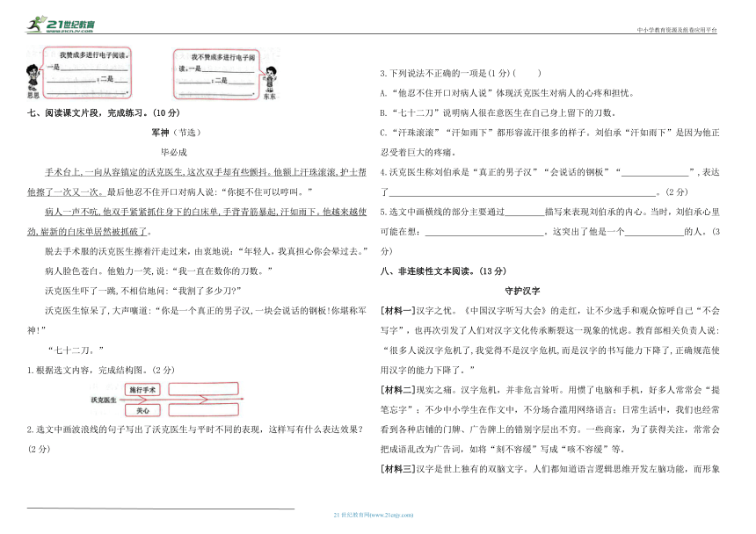Click the blank after 一是 in 思思's bubble
Image resolution: width=756 pixels, height=534 pixels.
tap(94, 69)
